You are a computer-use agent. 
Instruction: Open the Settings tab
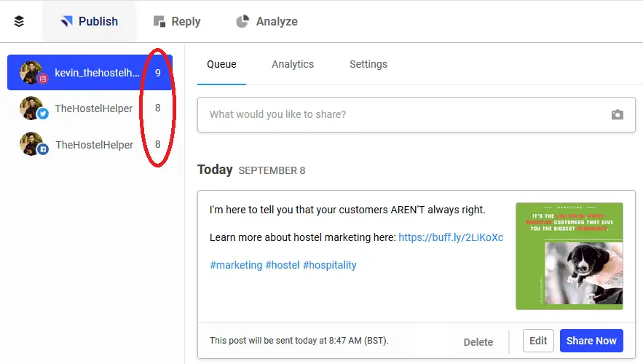coord(368,64)
